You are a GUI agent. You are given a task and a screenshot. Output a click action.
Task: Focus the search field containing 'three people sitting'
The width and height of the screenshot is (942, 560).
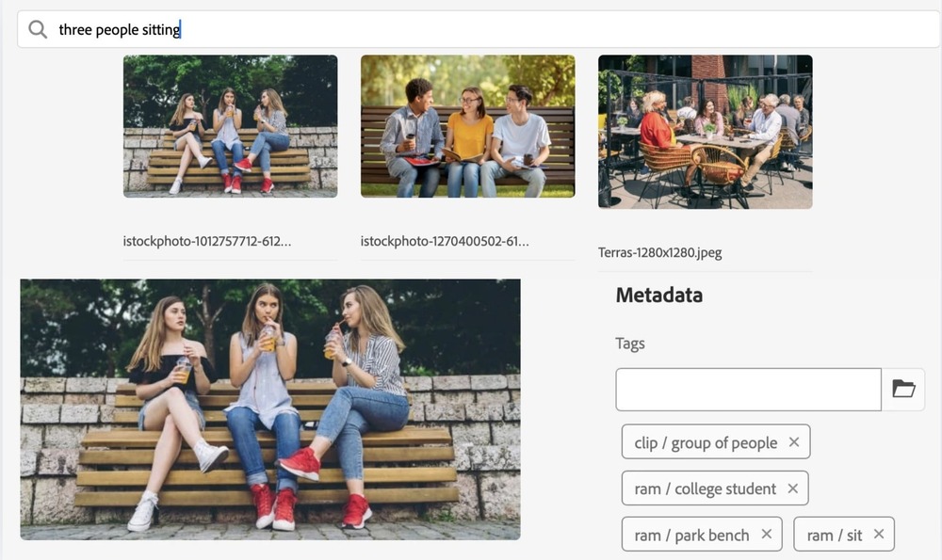click(x=471, y=30)
